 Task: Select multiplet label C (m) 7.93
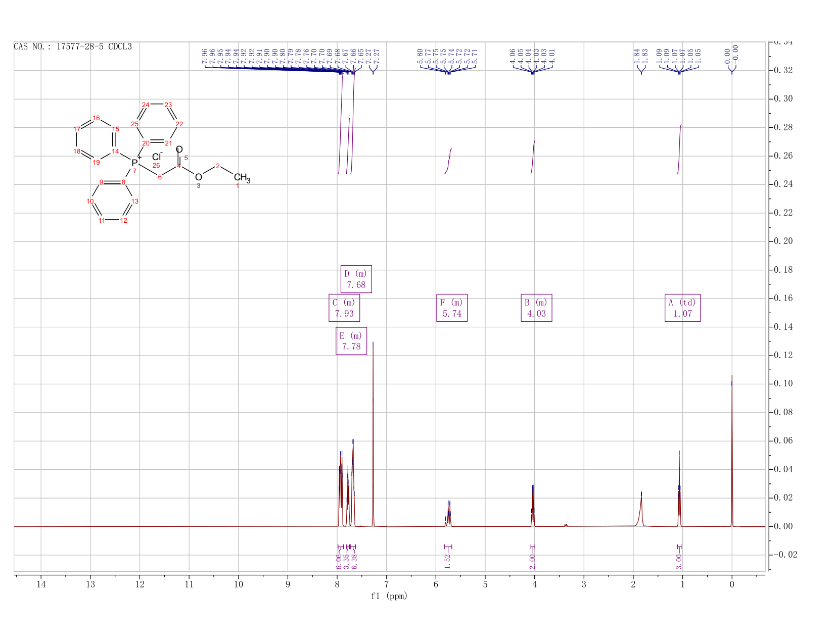344,308
